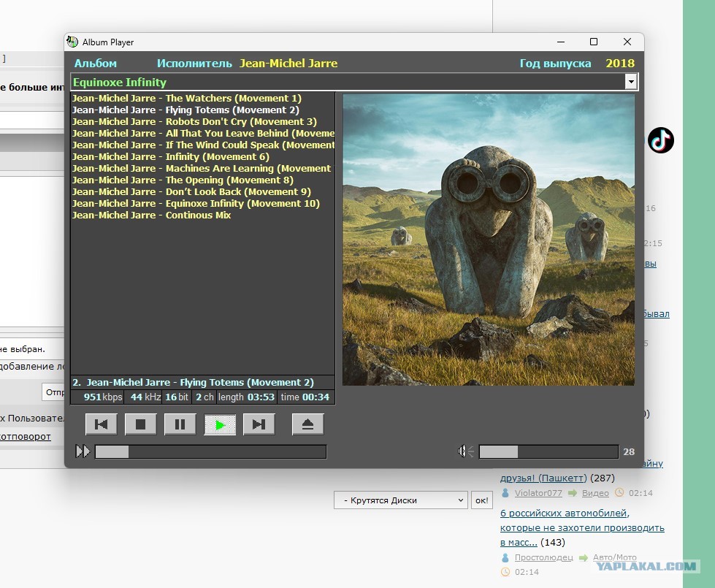Viewport: 715px width, 588px height.
Task: Click the Album Player title bar icon
Action: pos(72,42)
